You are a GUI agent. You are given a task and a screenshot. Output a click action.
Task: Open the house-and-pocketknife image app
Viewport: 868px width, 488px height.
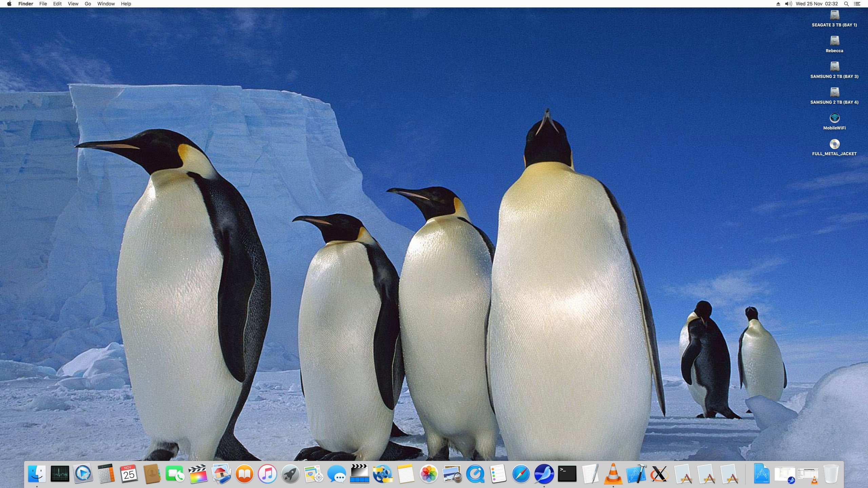(221, 473)
